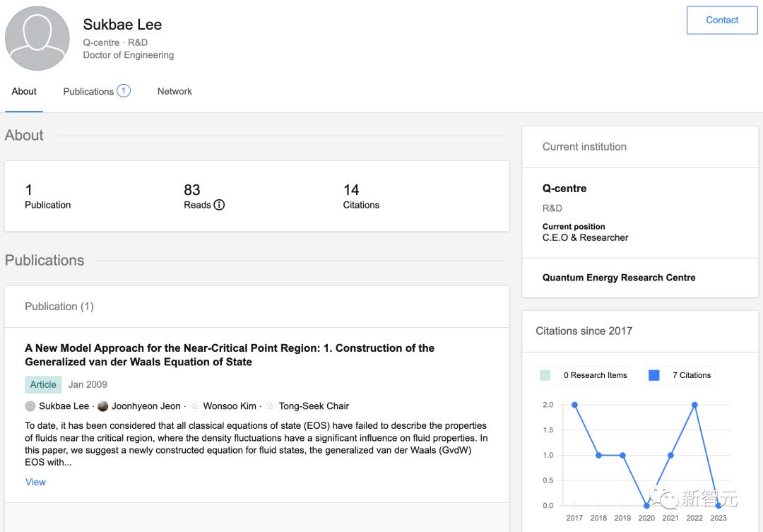Viewport: 763px width, 532px height.
Task: Click the Q-centre institution link
Action: (x=564, y=189)
